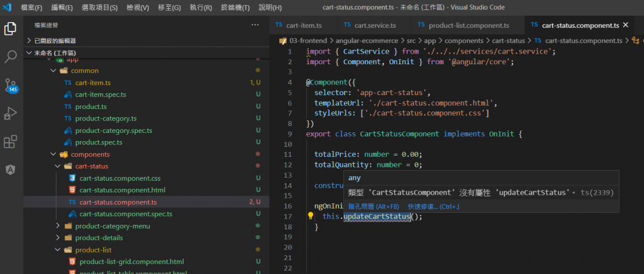Click the HTML icon of product-list-grid.component.html
The image size is (644, 274).
(x=72, y=261)
